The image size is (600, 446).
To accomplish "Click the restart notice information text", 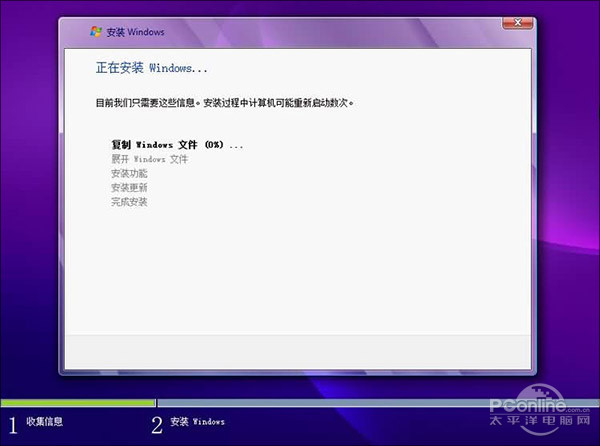I will coord(225,102).
